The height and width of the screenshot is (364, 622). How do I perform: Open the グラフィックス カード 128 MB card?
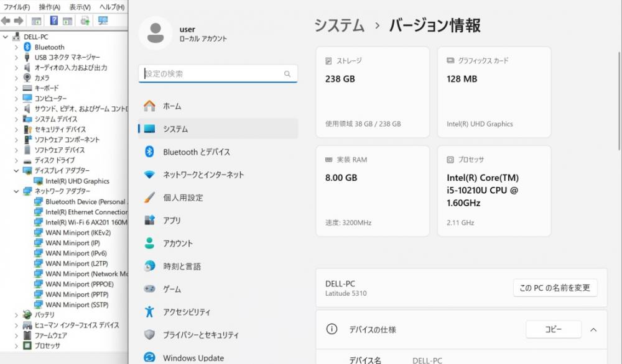coord(494,93)
